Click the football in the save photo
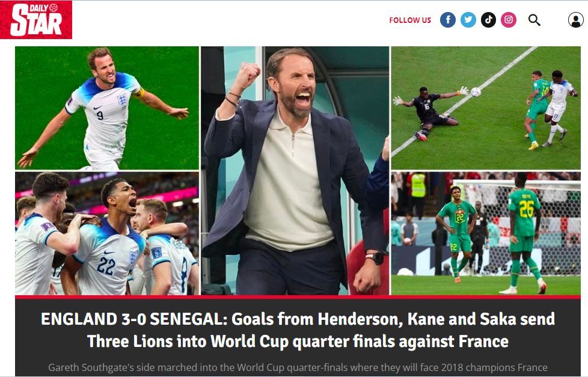 pyautogui.click(x=476, y=92)
